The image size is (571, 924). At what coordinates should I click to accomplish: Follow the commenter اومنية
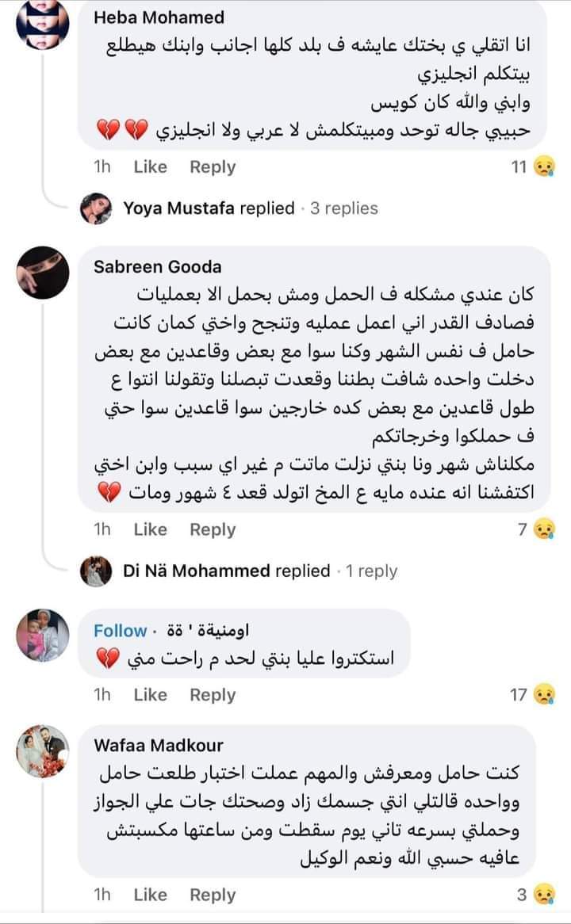click(120, 631)
